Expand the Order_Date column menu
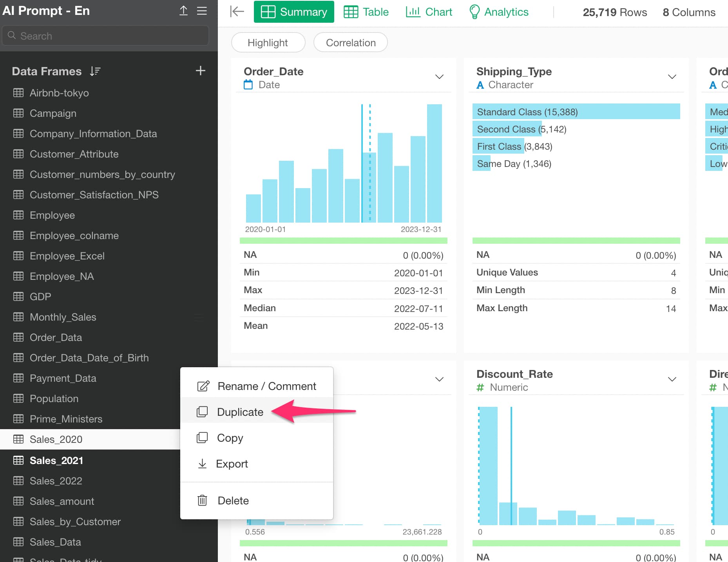The height and width of the screenshot is (562, 728). coord(439,76)
